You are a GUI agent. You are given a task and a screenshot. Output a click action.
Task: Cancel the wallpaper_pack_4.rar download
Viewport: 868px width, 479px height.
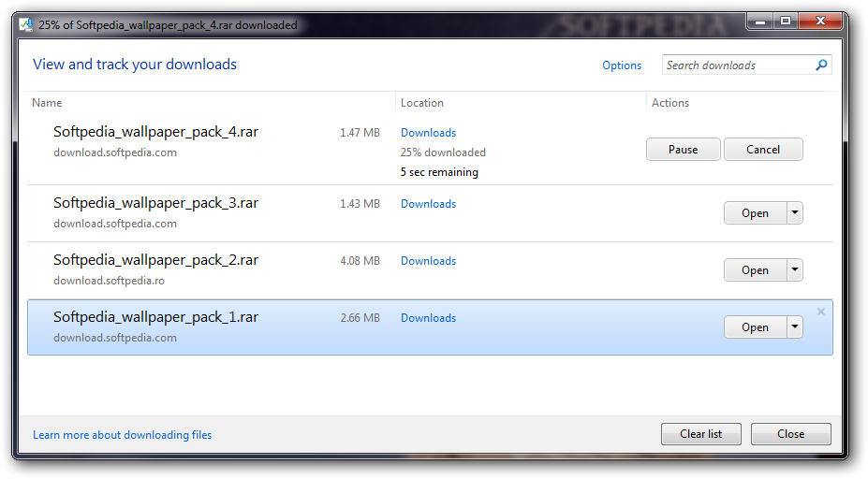point(763,150)
